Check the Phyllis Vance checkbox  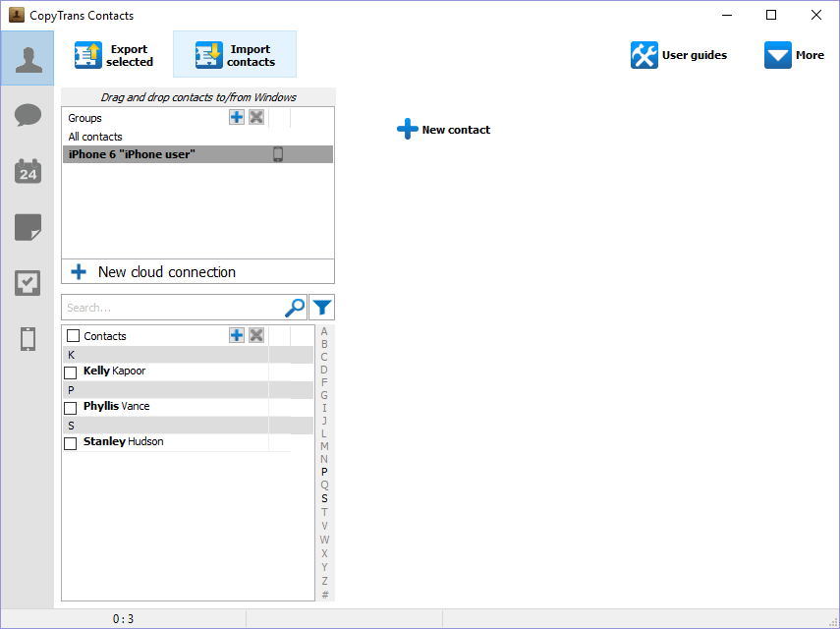coord(70,408)
